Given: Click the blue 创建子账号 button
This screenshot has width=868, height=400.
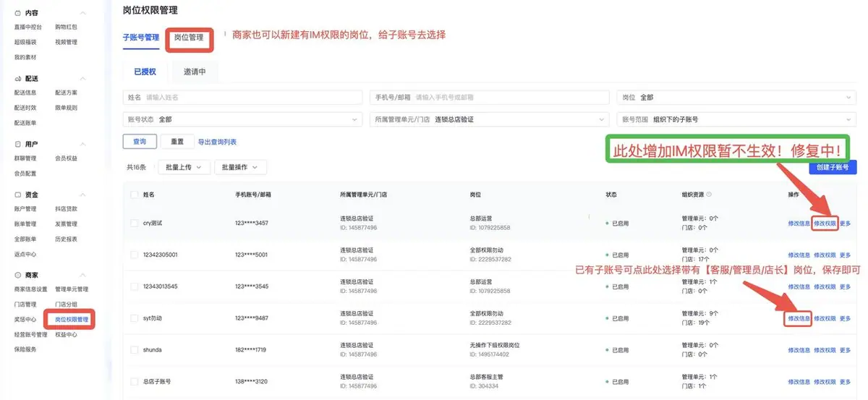Looking at the screenshot, I should point(833,168).
